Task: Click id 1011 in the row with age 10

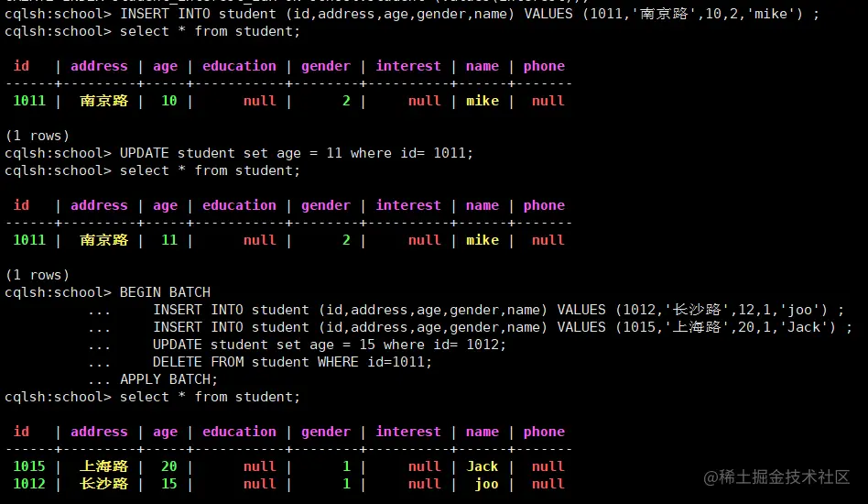Action: (29, 101)
